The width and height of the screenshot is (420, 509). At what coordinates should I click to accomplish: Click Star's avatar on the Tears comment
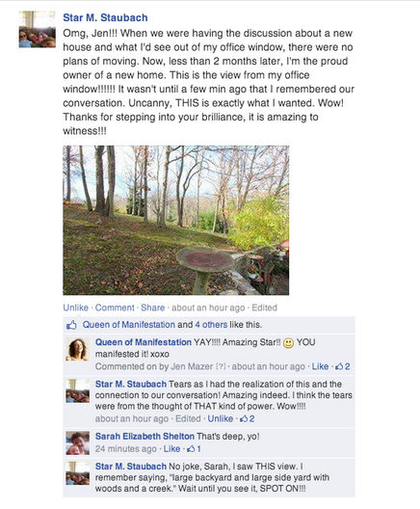coord(77,390)
